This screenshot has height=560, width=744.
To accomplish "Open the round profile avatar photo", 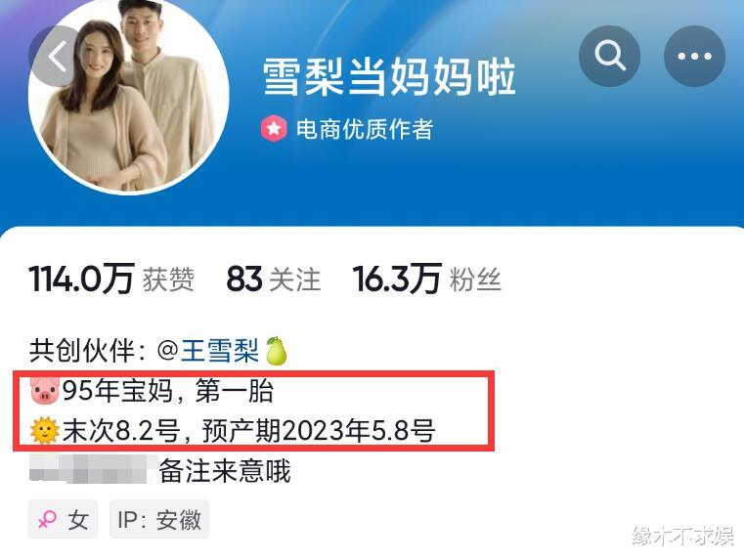I will coord(128,95).
